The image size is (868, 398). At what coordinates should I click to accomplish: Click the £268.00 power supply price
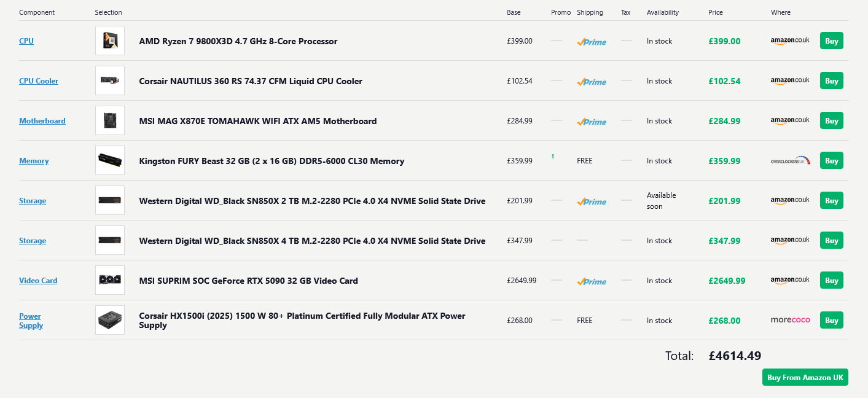tap(724, 321)
